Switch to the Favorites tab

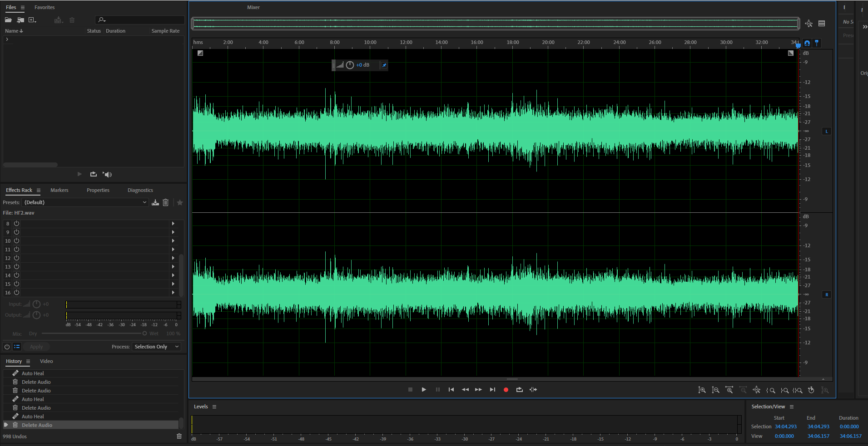point(45,8)
